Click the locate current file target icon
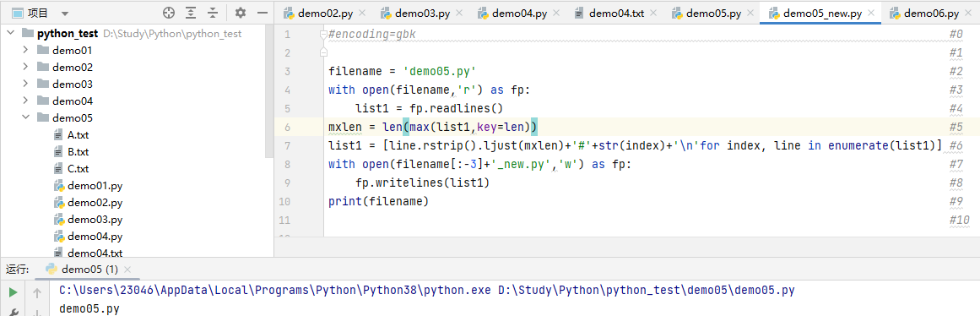 tap(169, 13)
